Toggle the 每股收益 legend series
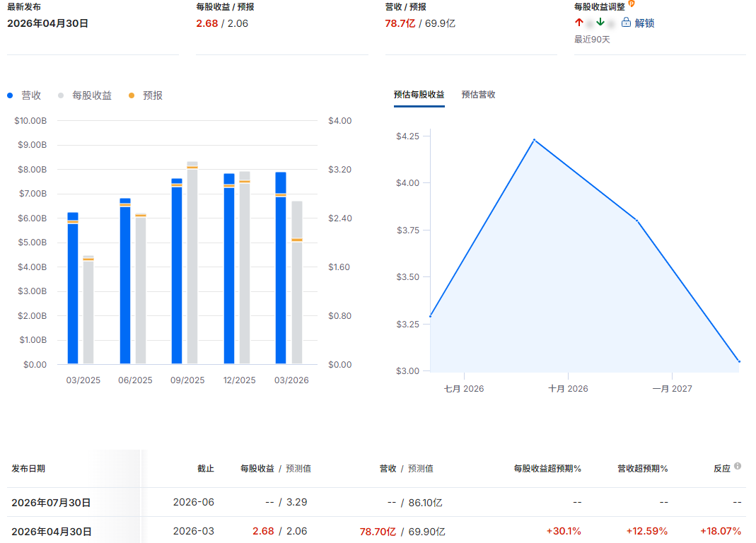This screenshot has width=756, height=543. pyautogui.click(x=85, y=95)
